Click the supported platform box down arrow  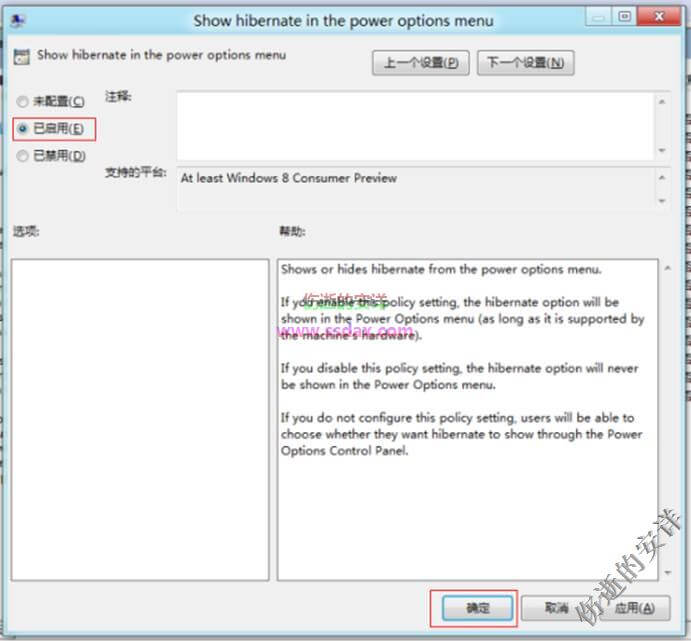(661, 201)
